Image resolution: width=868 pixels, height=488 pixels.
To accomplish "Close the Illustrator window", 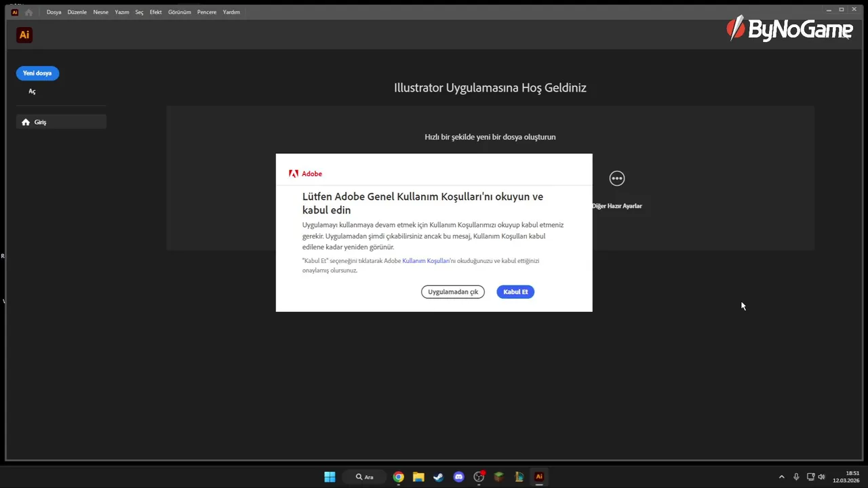I will 854,9.
